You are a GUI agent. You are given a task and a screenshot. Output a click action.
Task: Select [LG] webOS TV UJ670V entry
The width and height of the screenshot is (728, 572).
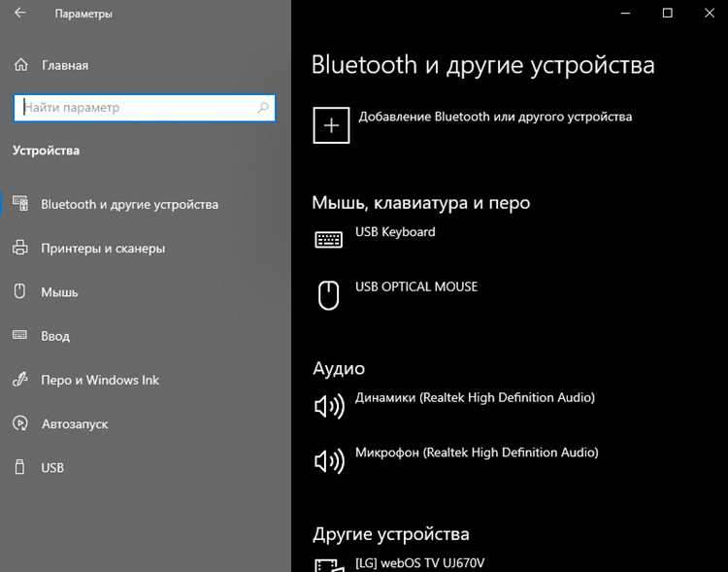[419, 563]
